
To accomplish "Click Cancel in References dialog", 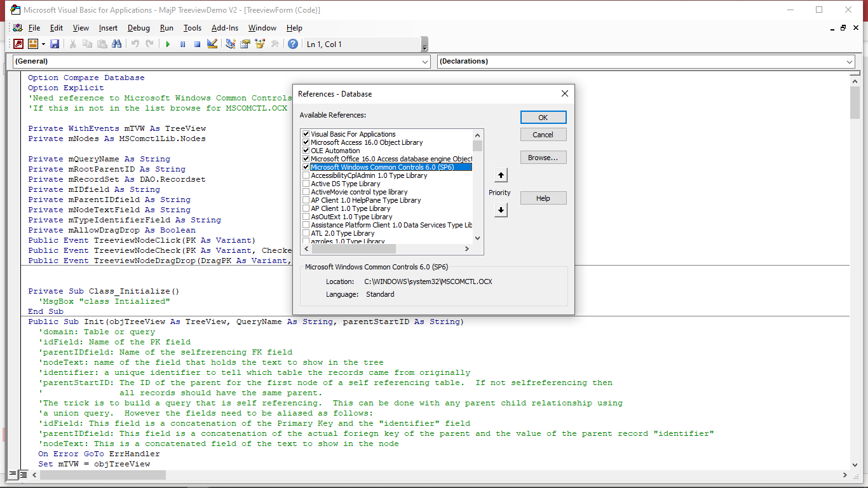I will coord(543,135).
